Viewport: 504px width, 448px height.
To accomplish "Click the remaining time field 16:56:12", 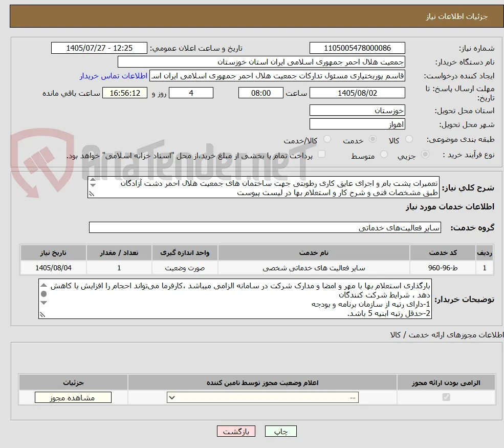I will click(125, 93).
